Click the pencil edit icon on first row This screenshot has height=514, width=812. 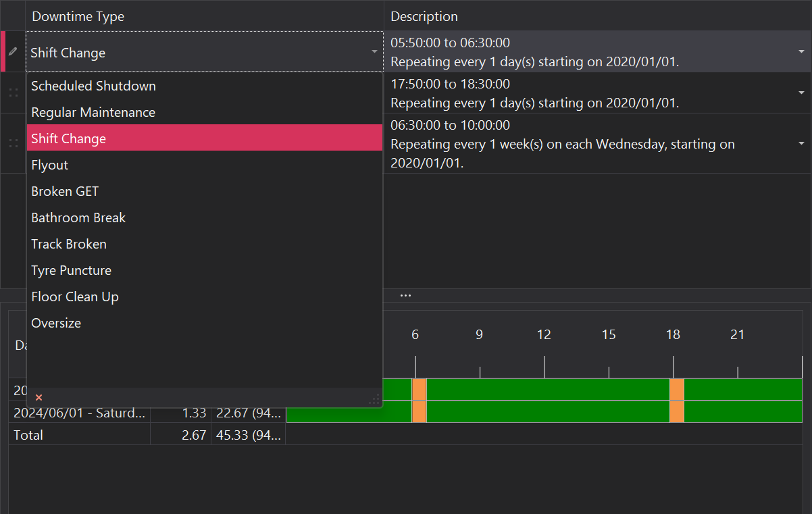pos(13,51)
